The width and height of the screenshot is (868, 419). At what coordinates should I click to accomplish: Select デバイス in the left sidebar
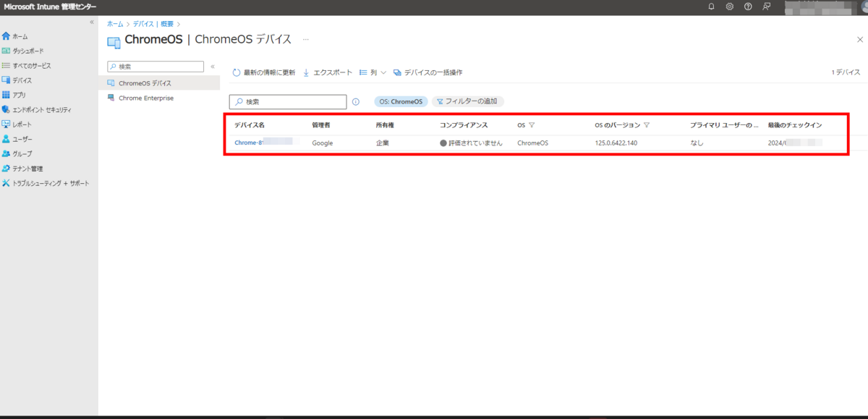24,80
